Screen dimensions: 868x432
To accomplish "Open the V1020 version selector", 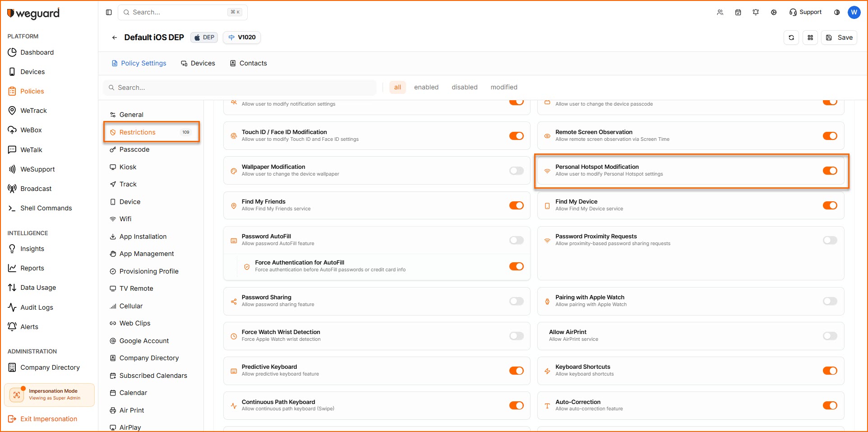I will click(x=242, y=37).
